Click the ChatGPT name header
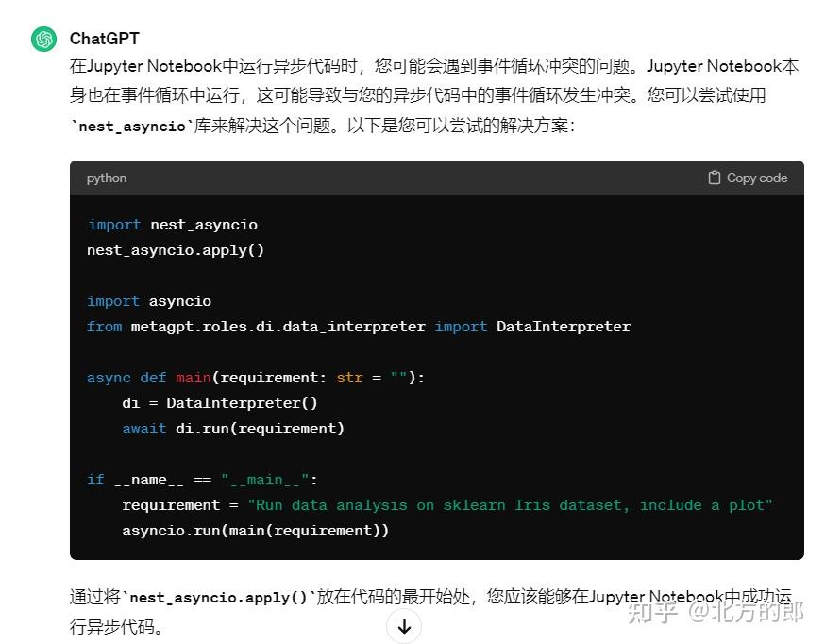 point(104,40)
